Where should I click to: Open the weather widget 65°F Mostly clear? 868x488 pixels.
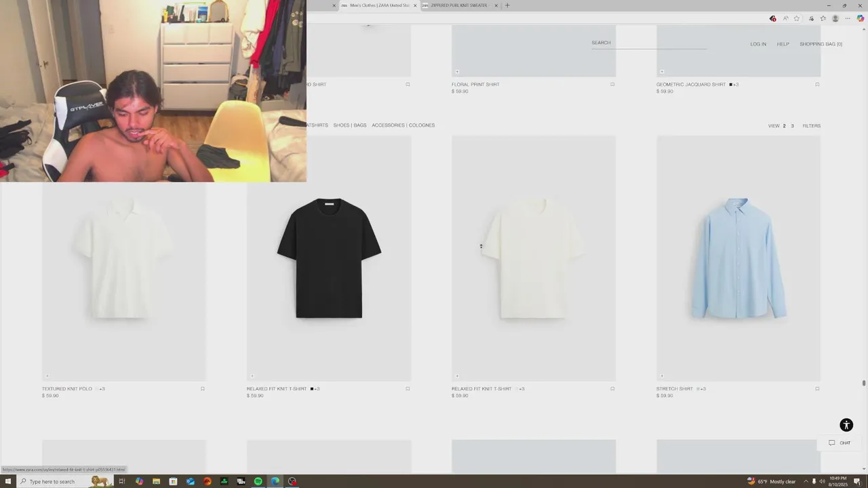(771, 481)
